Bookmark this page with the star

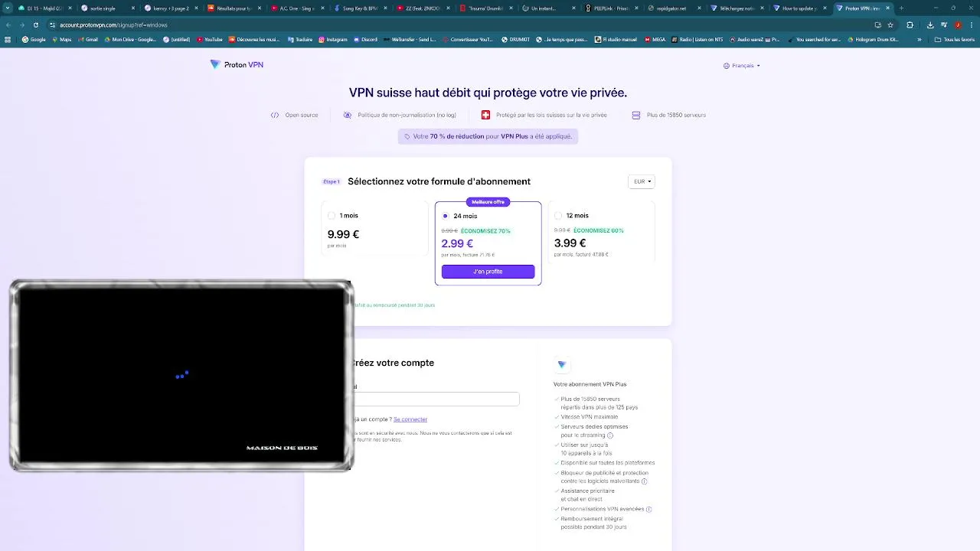tap(890, 24)
